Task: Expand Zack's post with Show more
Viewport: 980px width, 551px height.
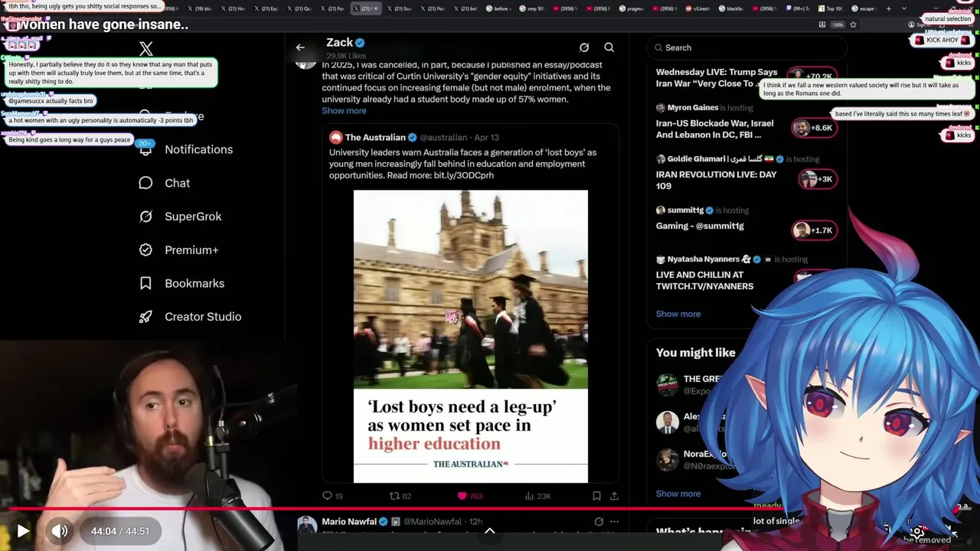Action: pos(344,111)
